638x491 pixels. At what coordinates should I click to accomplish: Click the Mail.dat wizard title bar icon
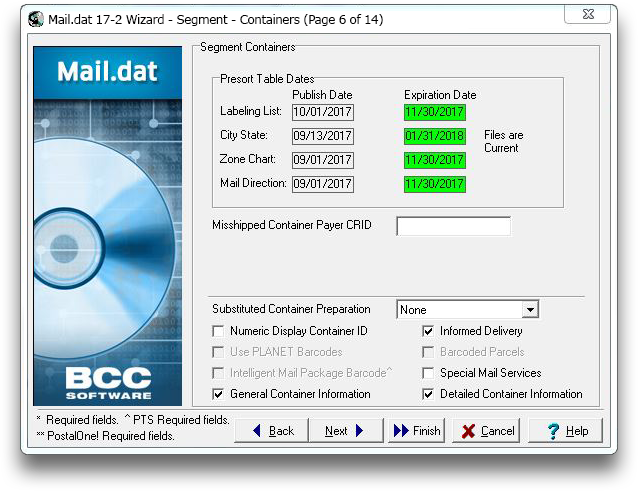[36, 18]
